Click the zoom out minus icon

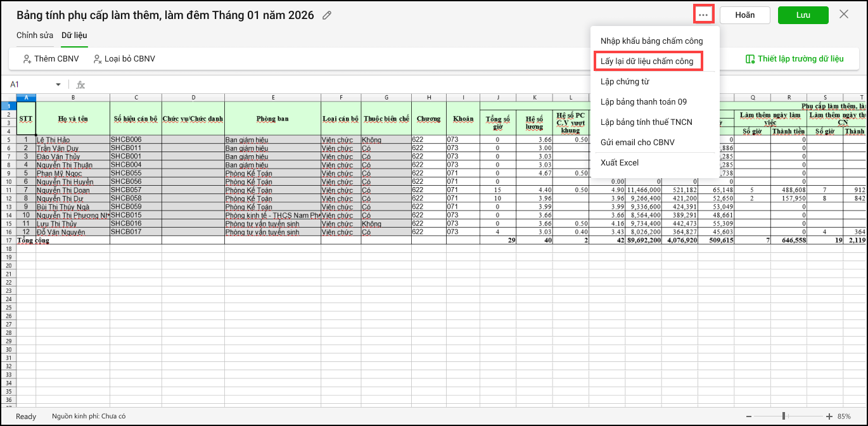click(x=750, y=416)
